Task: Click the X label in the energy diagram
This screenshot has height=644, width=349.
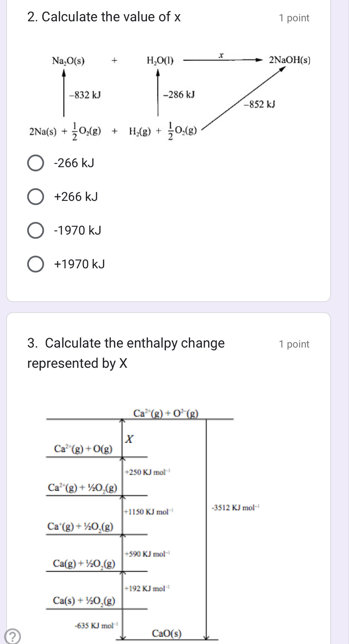Action: click(129, 439)
